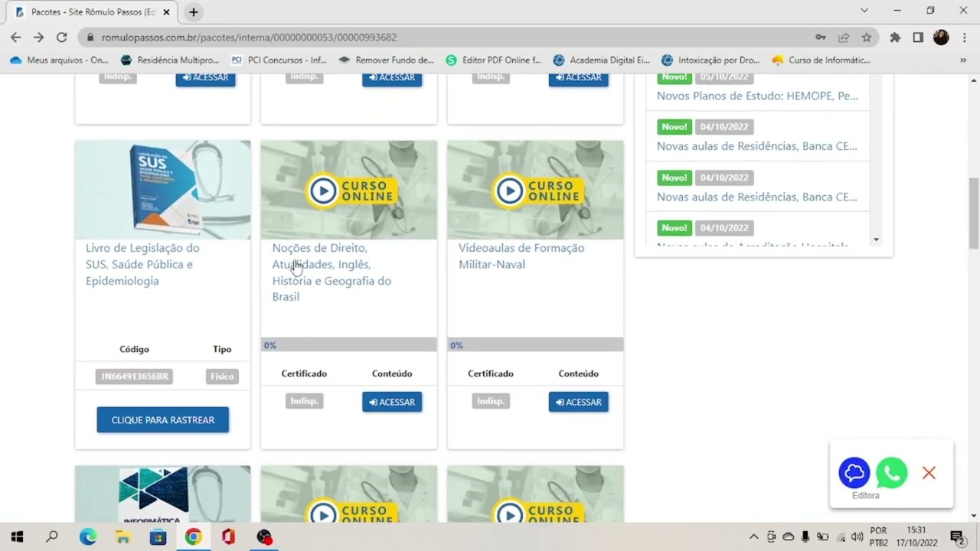
Task: Open the Residência Multipro... bookmark
Action: 170,60
